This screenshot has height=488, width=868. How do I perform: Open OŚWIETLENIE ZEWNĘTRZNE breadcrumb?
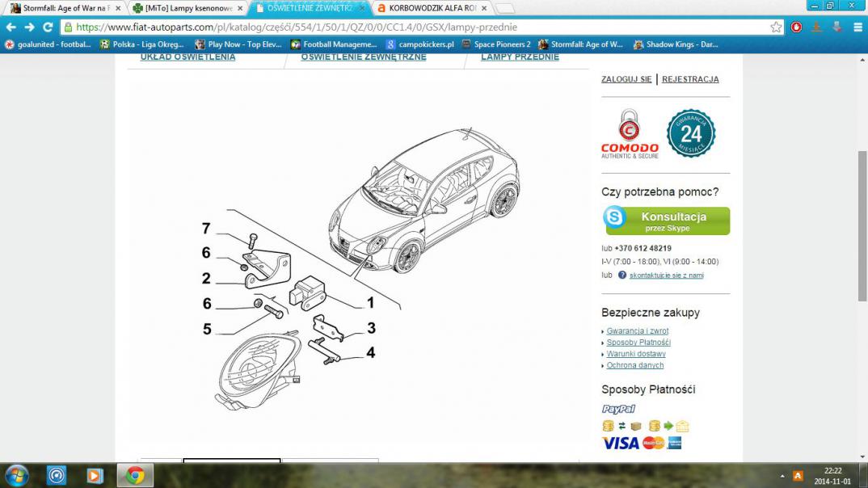[x=364, y=57]
